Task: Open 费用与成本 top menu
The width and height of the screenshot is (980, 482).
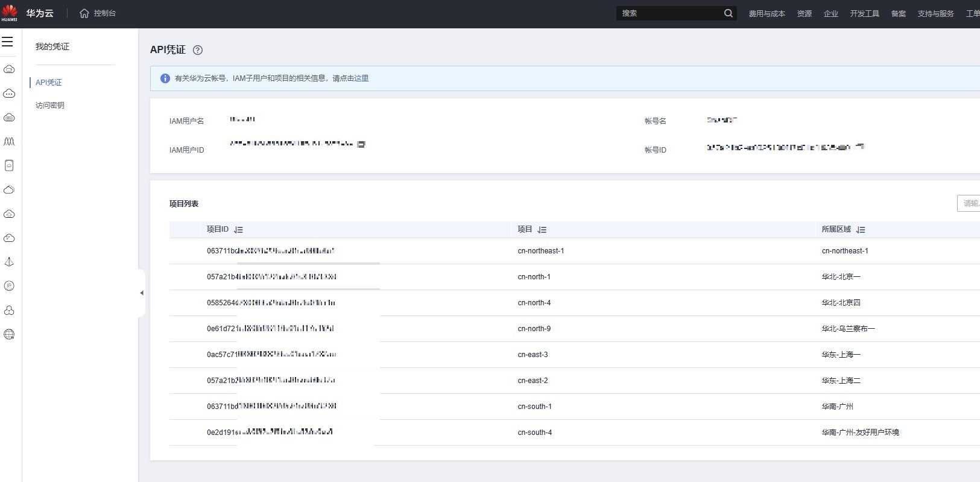Action: (x=767, y=14)
